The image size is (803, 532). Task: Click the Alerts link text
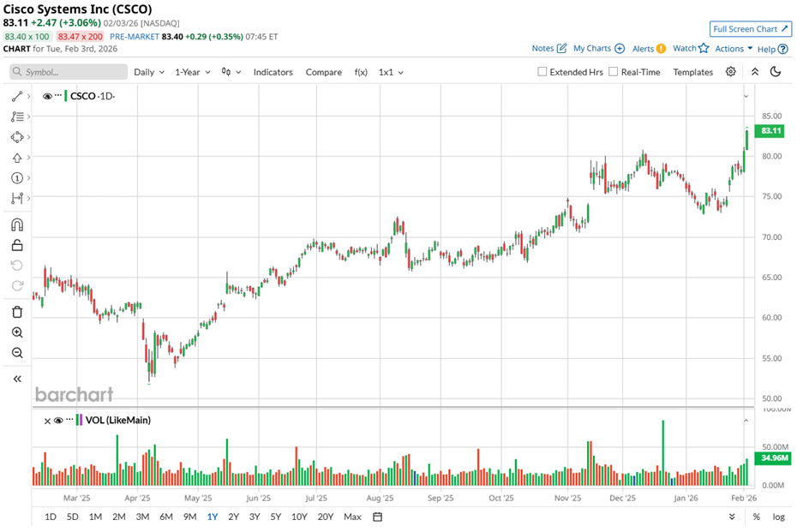(643, 49)
